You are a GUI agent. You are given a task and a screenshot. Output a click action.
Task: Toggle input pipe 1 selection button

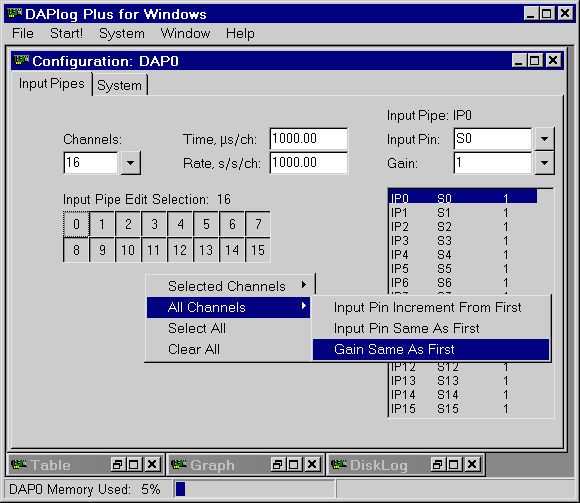click(102, 224)
